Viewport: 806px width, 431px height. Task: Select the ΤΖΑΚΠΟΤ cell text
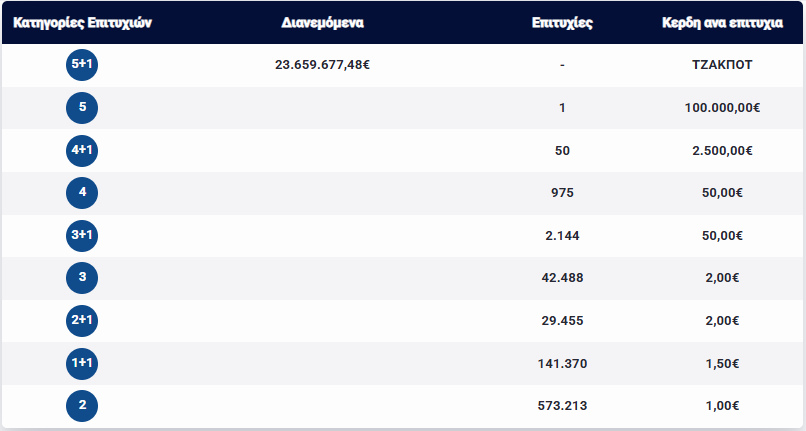722,65
